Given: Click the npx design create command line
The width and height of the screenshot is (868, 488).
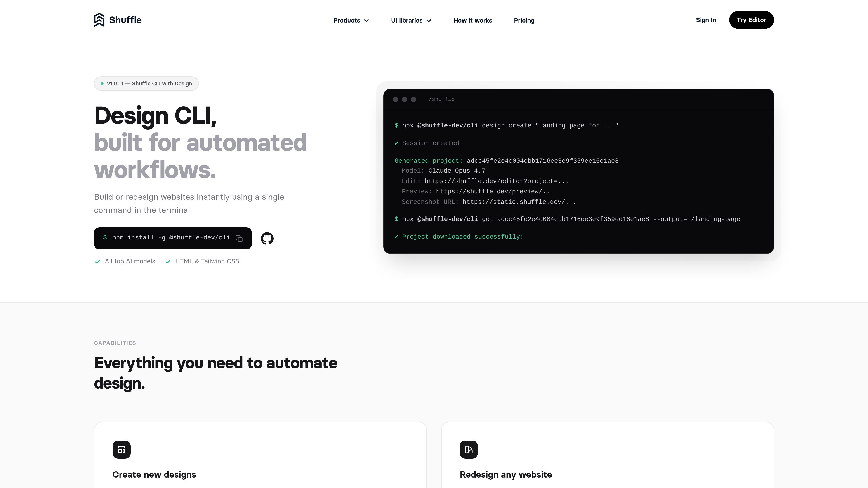Looking at the screenshot, I should (x=506, y=126).
